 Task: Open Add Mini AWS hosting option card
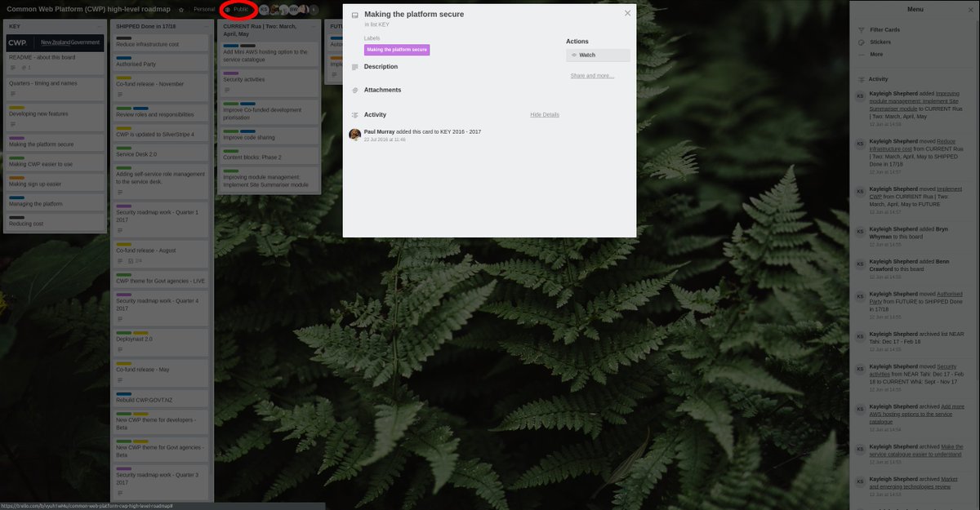point(269,54)
